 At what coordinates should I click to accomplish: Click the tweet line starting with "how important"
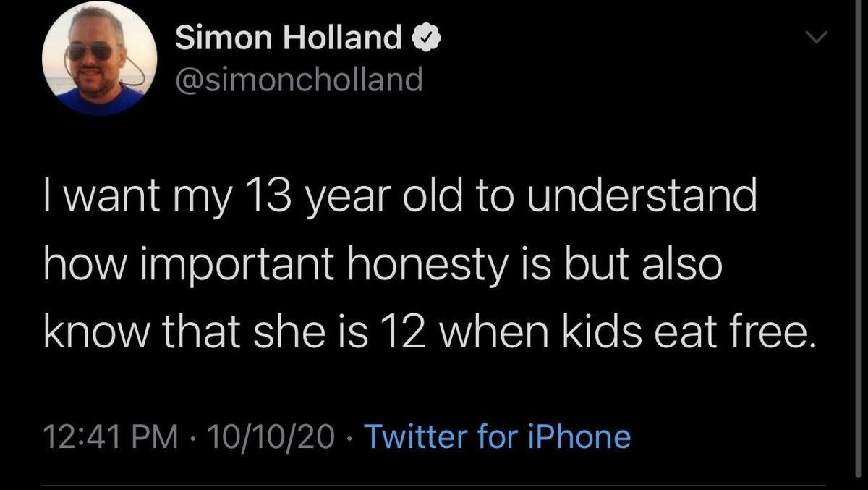(382, 265)
